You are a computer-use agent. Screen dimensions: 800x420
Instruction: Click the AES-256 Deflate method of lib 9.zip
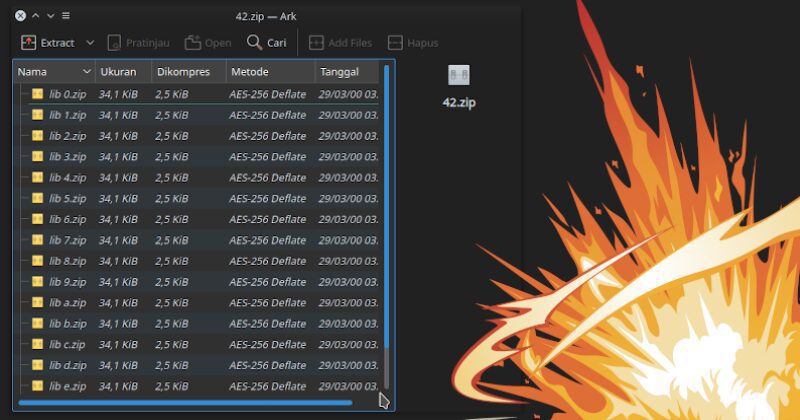[x=268, y=282]
